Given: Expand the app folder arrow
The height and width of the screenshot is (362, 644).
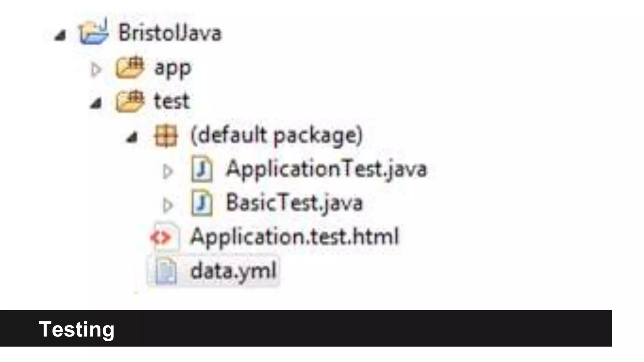Looking at the screenshot, I should [96, 69].
